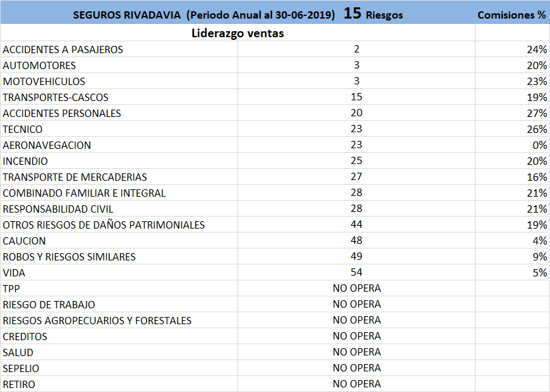This screenshot has width=550, height=392.
Task: Select 'NO OPERA' in RIESGOS AGROPECUARIOS row
Action: tap(356, 320)
